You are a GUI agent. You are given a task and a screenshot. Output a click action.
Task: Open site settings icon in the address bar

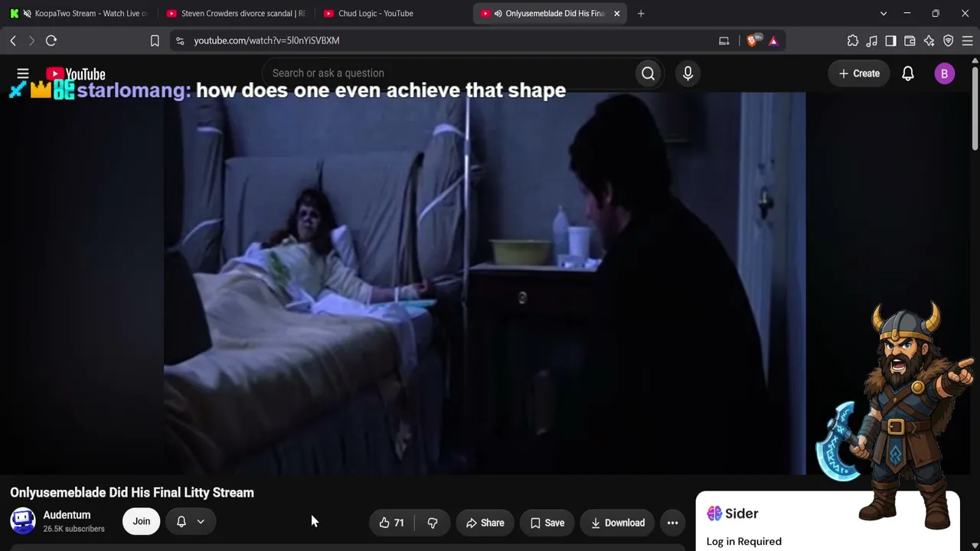[180, 41]
